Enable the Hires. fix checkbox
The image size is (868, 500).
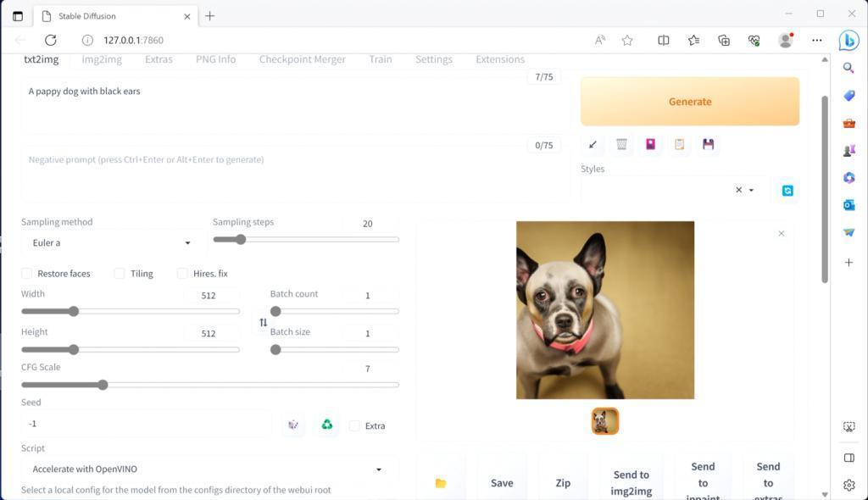[182, 274]
